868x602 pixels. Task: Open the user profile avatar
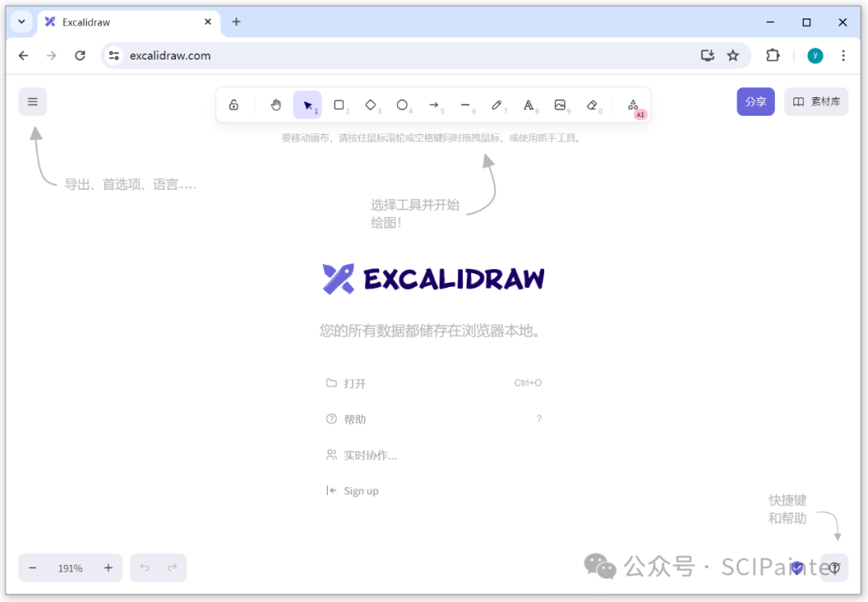tap(815, 55)
